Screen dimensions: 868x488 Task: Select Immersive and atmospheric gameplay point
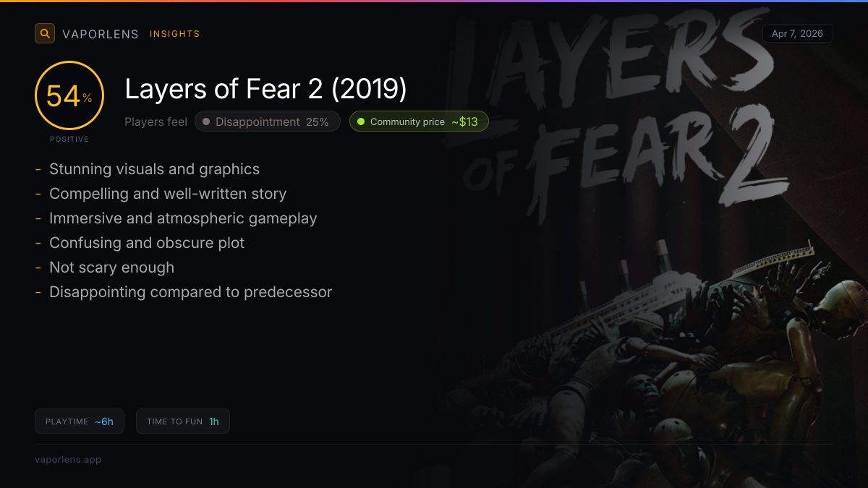[183, 218]
